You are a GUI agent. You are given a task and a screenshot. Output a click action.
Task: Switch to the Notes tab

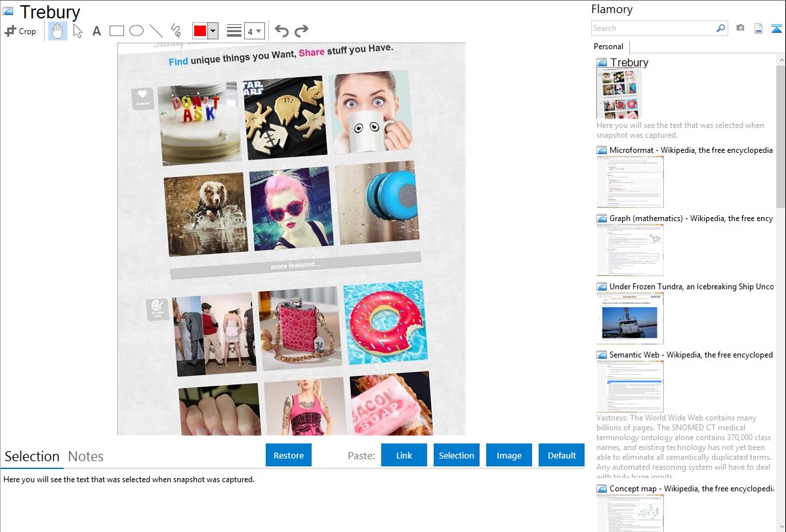point(86,457)
